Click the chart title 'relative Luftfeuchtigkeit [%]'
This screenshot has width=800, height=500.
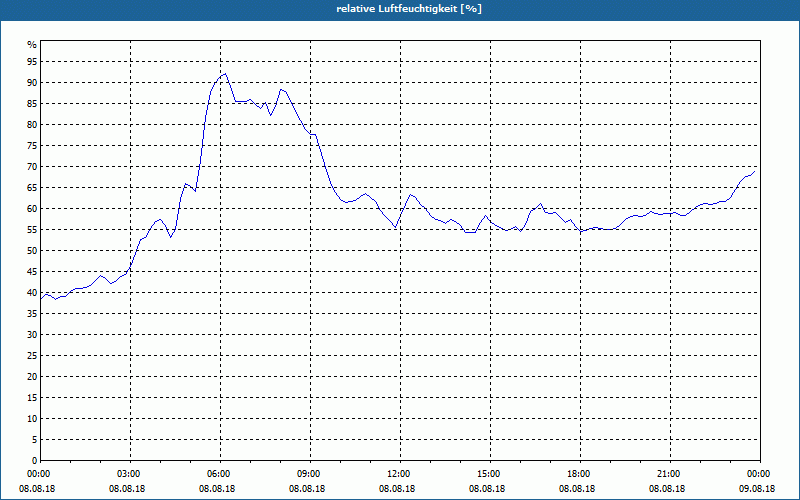(x=409, y=9)
